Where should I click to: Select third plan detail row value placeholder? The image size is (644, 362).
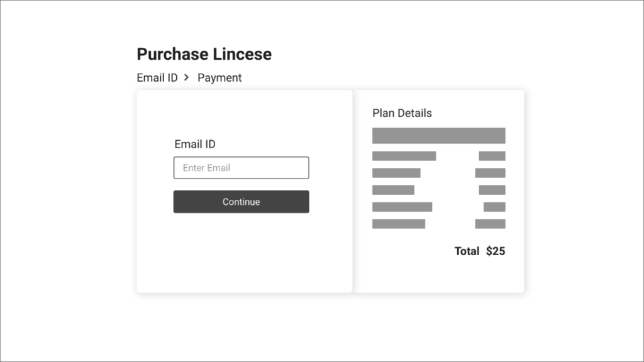[492, 190]
